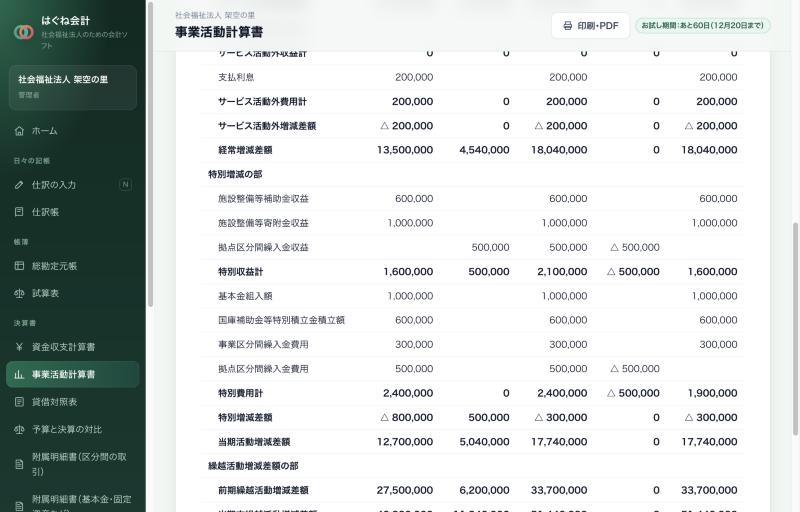The width and height of the screenshot is (800, 512).
Task: Click the 4,540,000 value in 経常増減差額 row
Action: click(x=484, y=150)
